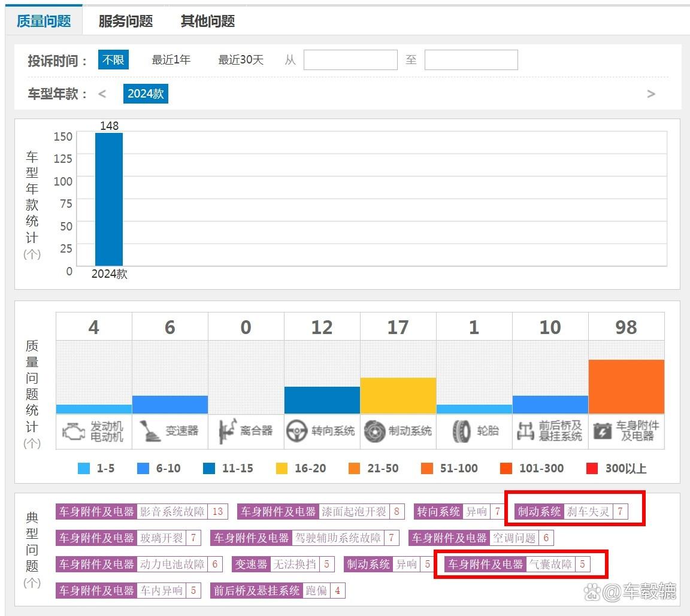This screenshot has height=616, width=690.
Task: Filter complaints by 最近1年
Action: tap(171, 59)
